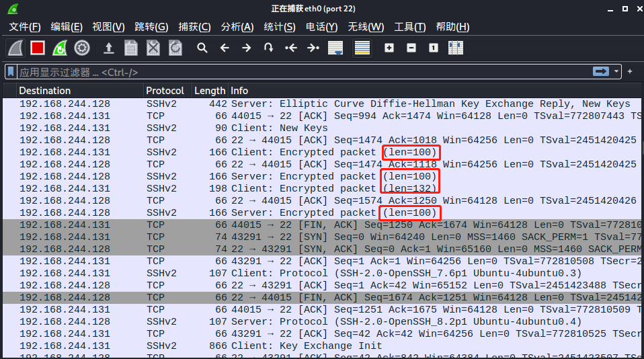The width and height of the screenshot is (644, 359).
Task: Select the 44015 → 22 [FIN, ACK] packet
Action: pos(321,225)
